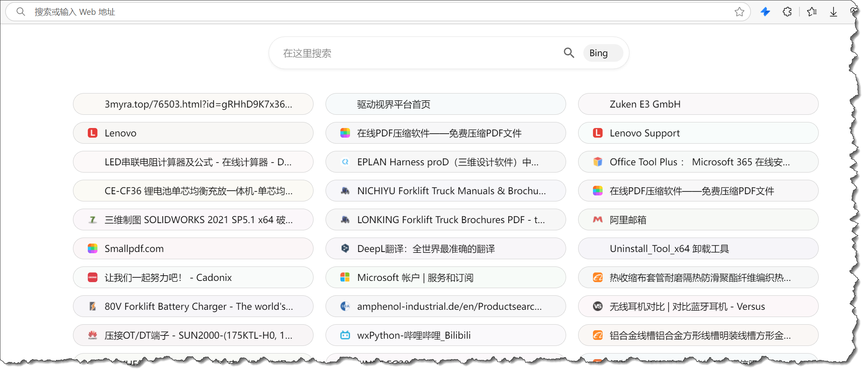Open amphenol-industrial.de/en/Productsearc... tile text
Viewport: 868px width, 374px height.
tap(449, 307)
